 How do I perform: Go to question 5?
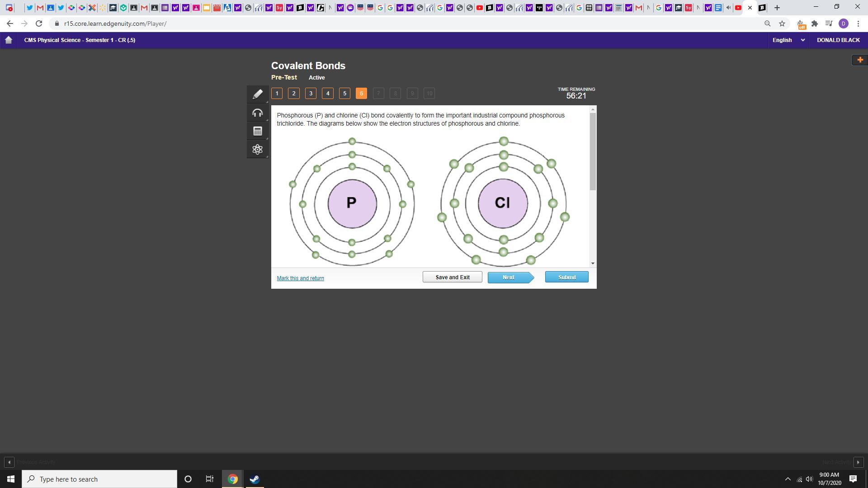[x=344, y=94]
